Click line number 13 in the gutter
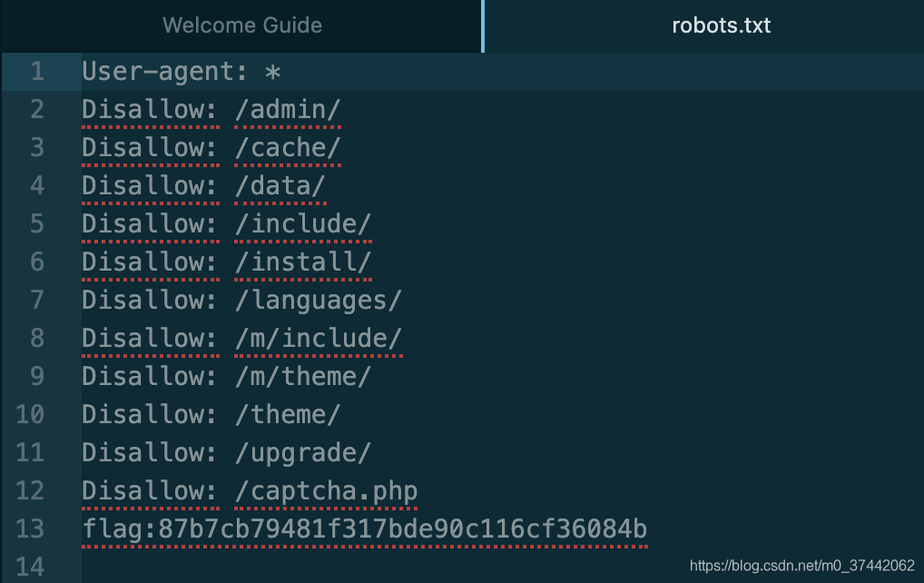Viewport: 924px width, 583px height. pyautogui.click(x=30, y=529)
